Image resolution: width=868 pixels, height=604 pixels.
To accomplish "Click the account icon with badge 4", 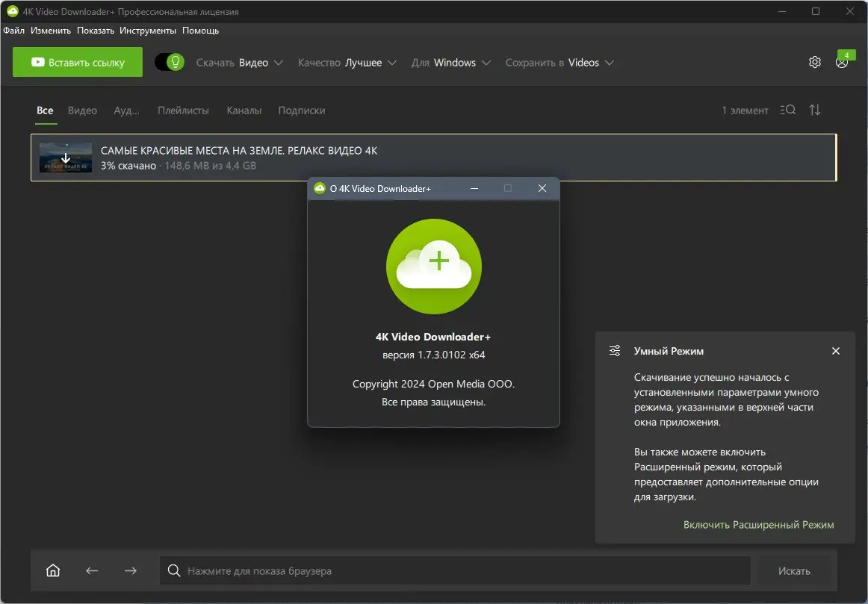I will [x=842, y=62].
